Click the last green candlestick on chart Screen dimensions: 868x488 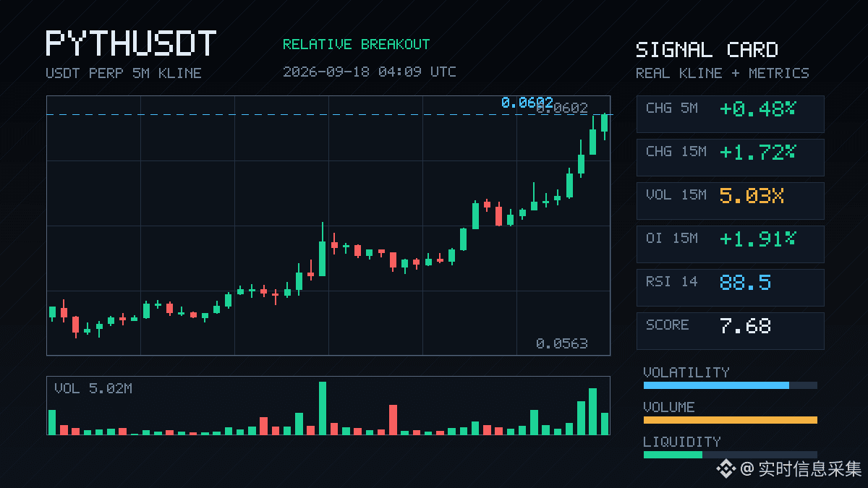604,123
